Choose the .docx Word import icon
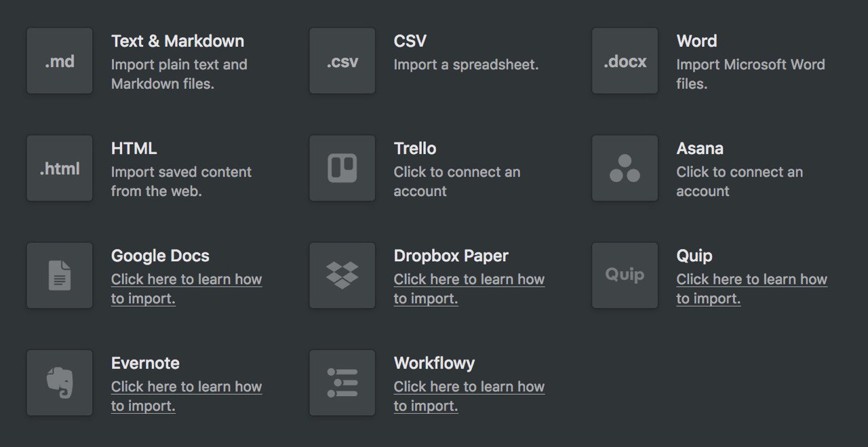The width and height of the screenshot is (868, 447). (625, 61)
